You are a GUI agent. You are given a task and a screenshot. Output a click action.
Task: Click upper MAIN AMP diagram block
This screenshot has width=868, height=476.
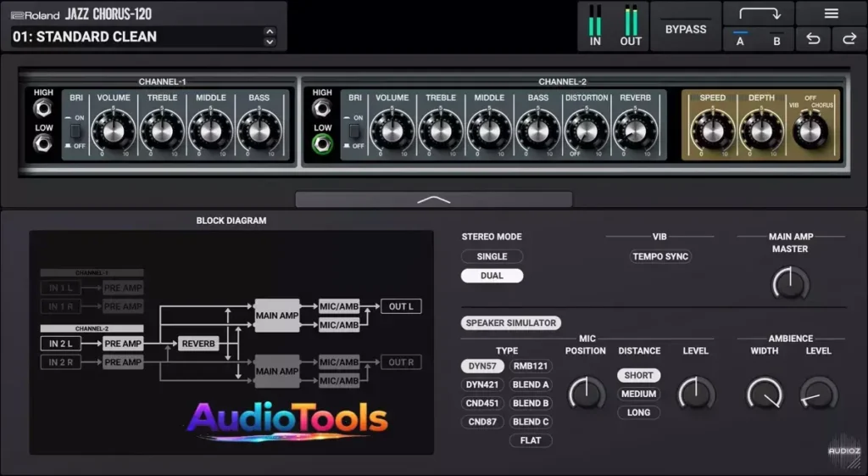(277, 316)
